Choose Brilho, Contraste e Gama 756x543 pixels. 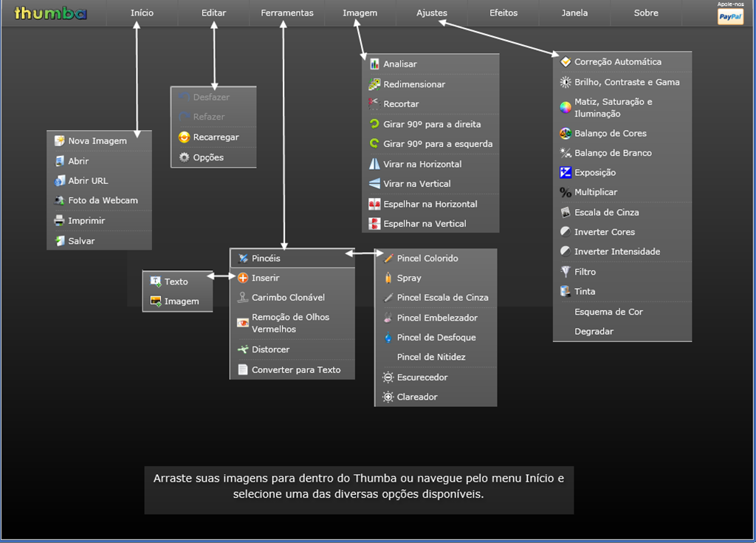point(622,82)
